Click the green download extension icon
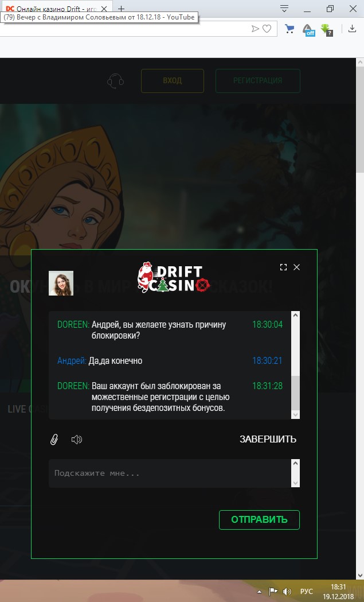Image resolution: width=364 pixels, height=602 pixels. coord(327,30)
